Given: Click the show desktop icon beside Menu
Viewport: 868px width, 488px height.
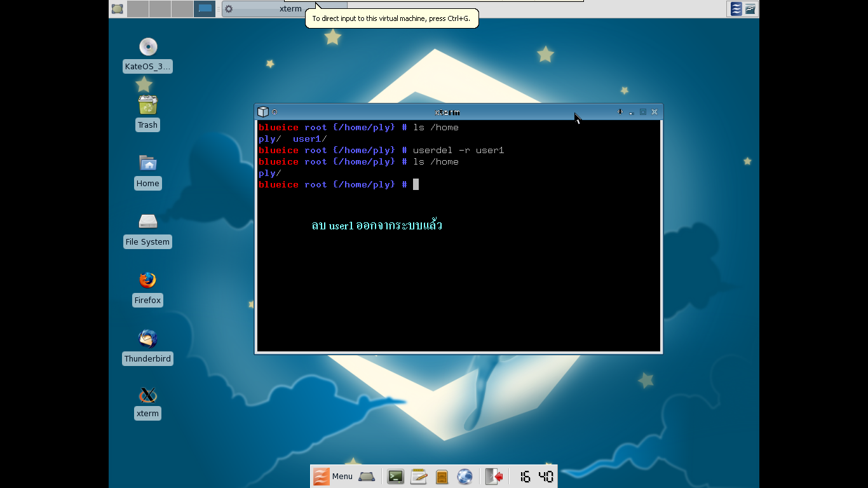Looking at the screenshot, I should click(x=367, y=477).
